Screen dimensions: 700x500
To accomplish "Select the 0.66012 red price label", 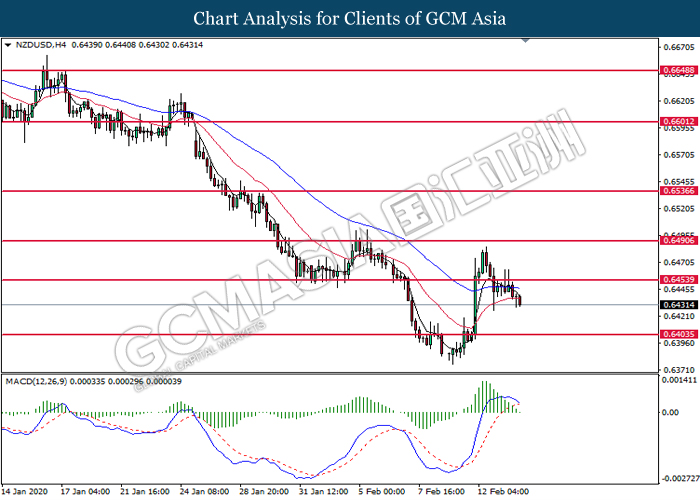I will click(x=679, y=121).
